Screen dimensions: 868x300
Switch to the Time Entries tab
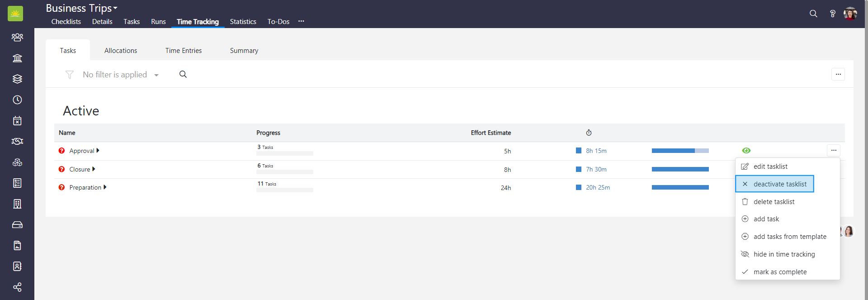point(183,51)
